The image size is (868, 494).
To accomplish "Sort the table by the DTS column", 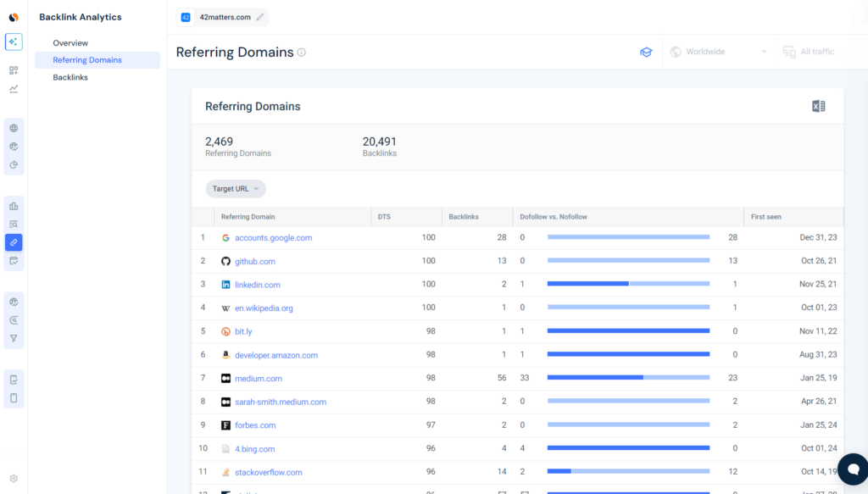I will 383,217.
